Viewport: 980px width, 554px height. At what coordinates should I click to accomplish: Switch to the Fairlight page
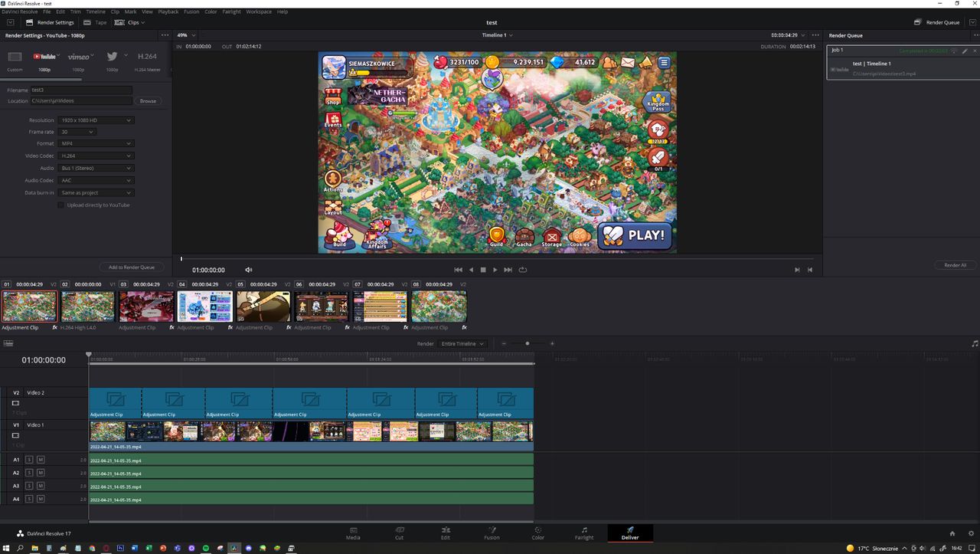pos(584,533)
